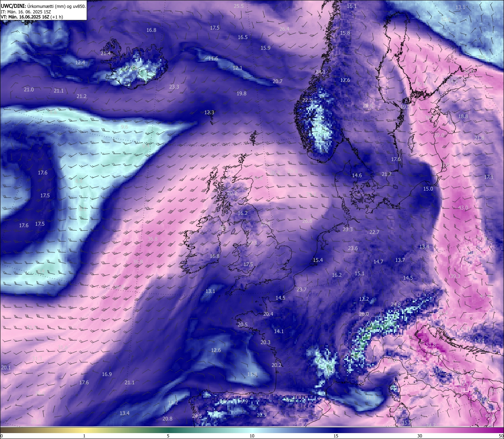
Task: Select the 12.1 value label
Action: click(237, 68)
